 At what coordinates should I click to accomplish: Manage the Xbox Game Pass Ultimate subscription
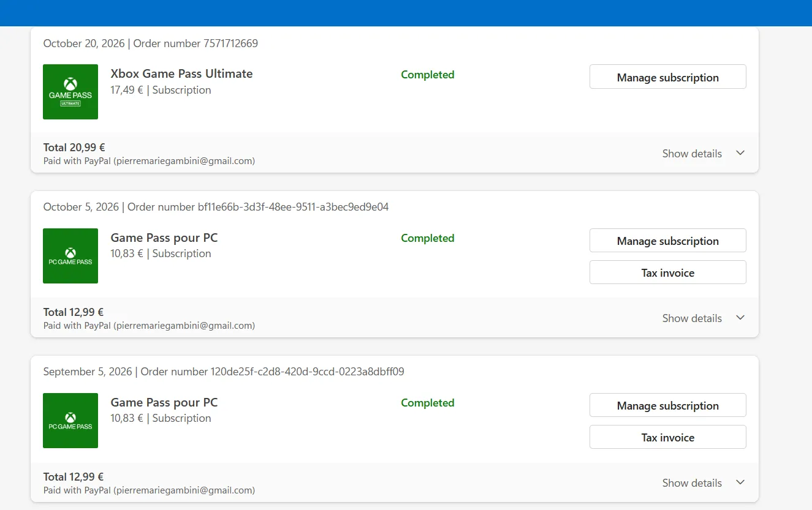point(668,77)
